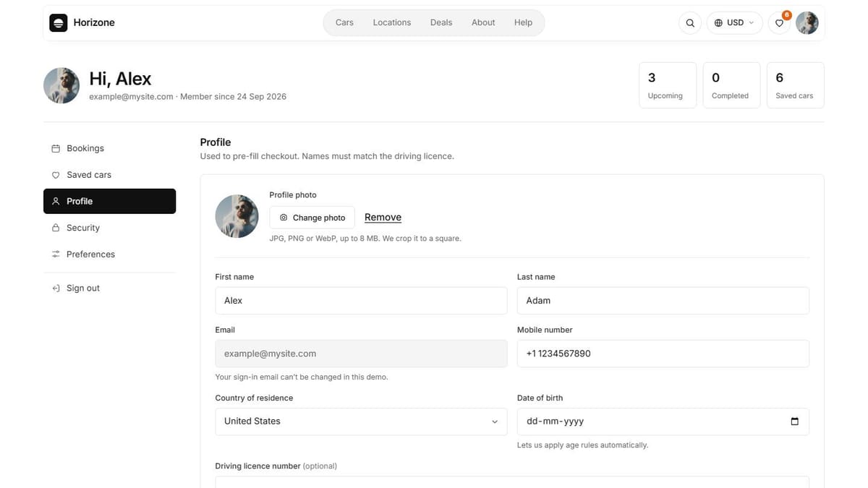This screenshot has width=868, height=488.
Task: Click the header account avatar
Action: (807, 23)
